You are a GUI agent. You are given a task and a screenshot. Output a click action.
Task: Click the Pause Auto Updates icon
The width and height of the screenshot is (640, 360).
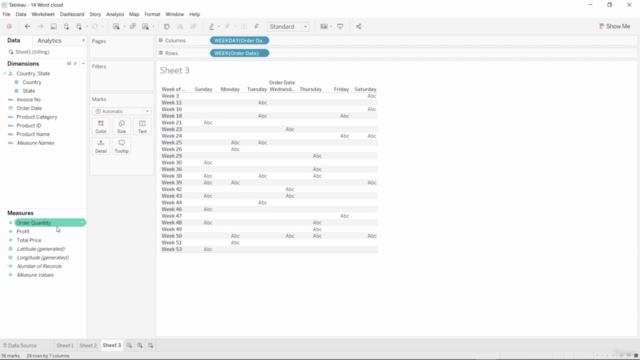tap(79, 27)
